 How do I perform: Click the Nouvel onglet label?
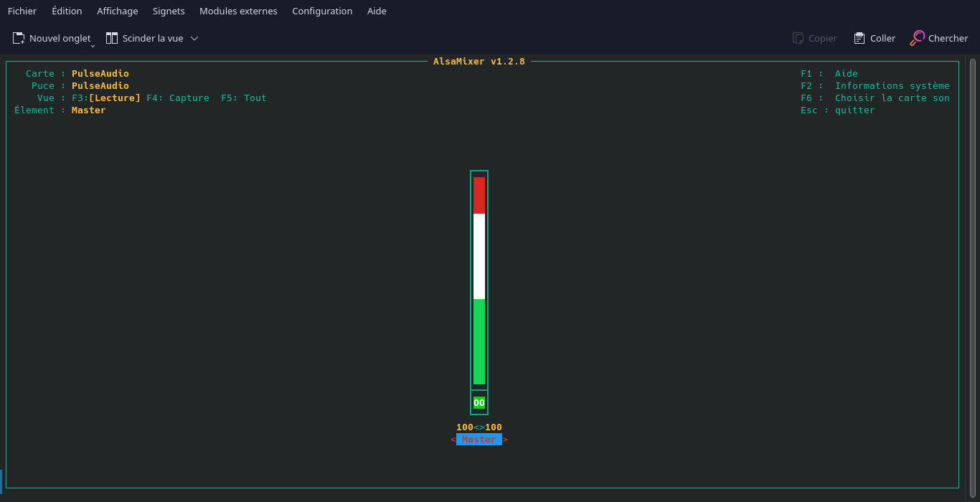[60, 38]
